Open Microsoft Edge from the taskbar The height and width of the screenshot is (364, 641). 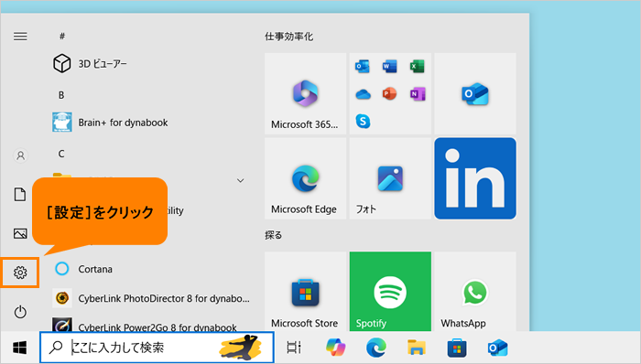(376, 348)
